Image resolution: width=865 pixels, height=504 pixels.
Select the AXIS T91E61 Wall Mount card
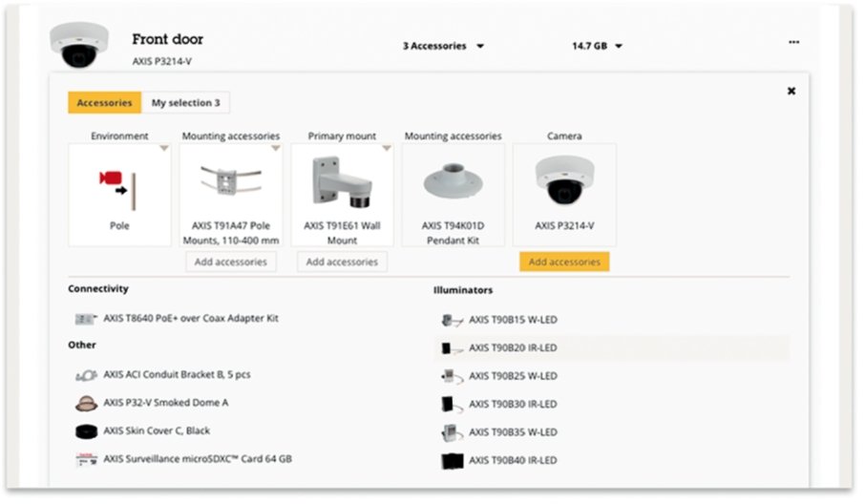pos(342,195)
